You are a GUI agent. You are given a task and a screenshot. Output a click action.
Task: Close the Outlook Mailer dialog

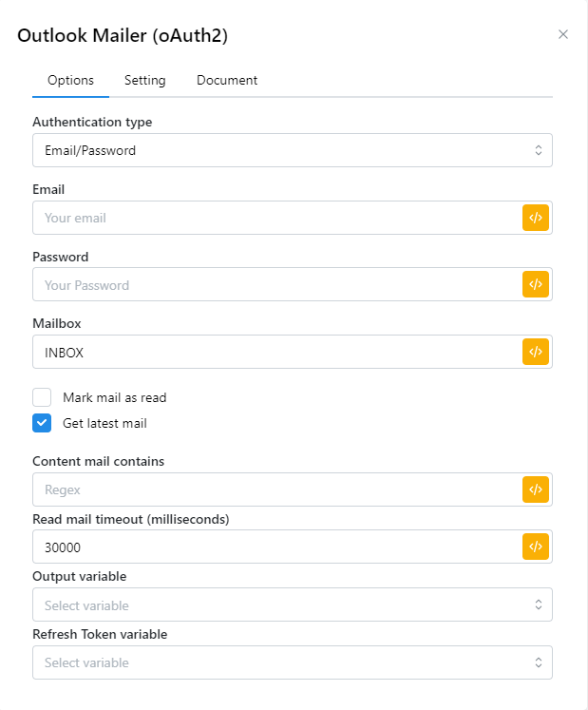tap(563, 34)
